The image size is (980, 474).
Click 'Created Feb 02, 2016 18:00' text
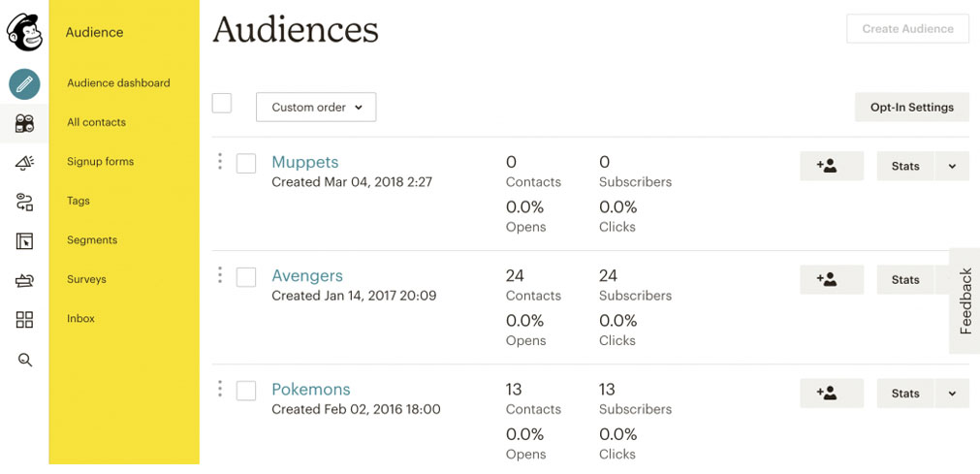click(356, 409)
